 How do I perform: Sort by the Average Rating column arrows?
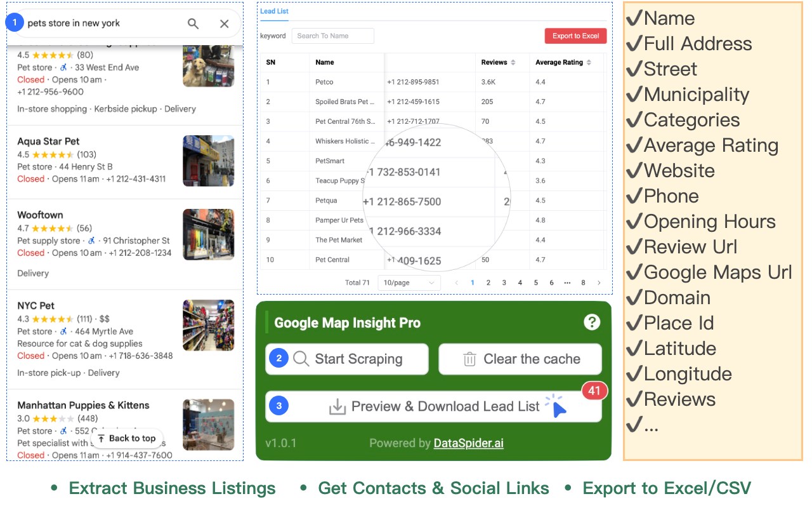(589, 62)
